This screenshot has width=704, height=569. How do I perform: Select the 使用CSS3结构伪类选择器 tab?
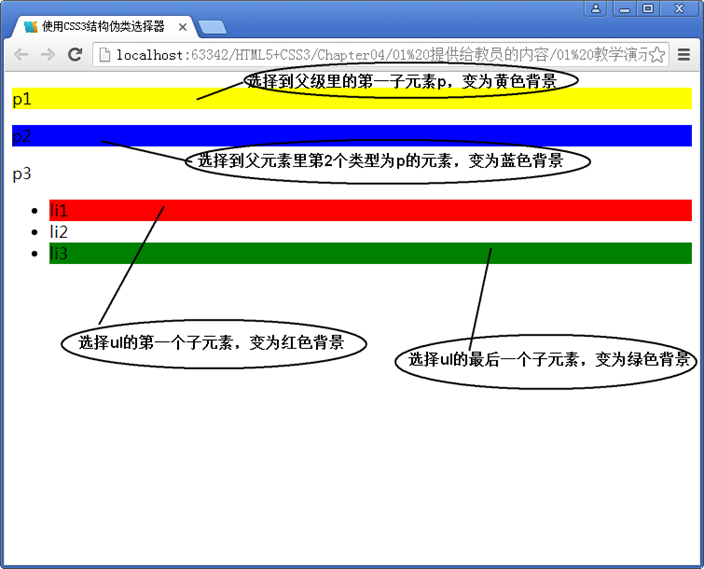tap(102, 27)
